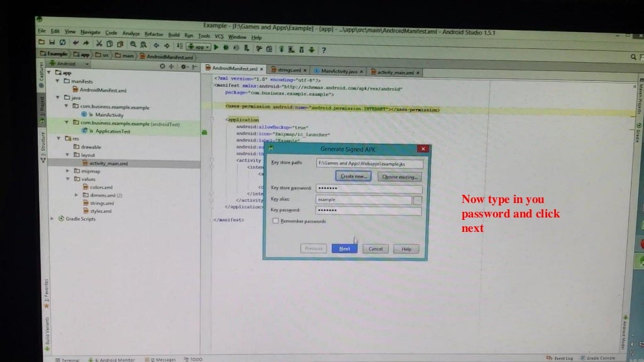Image resolution: width=644 pixels, height=362 pixels.
Task: Open the Event Log tool window
Action: [560, 358]
